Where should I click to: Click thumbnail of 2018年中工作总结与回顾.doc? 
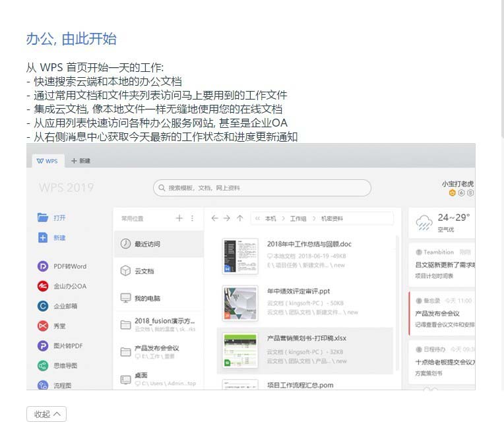(x=240, y=256)
